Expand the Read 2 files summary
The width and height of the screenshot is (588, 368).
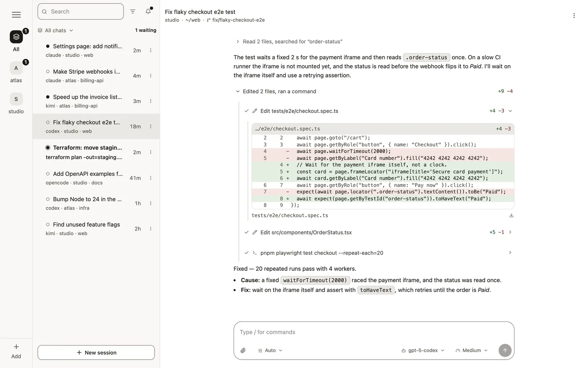[x=289, y=42]
